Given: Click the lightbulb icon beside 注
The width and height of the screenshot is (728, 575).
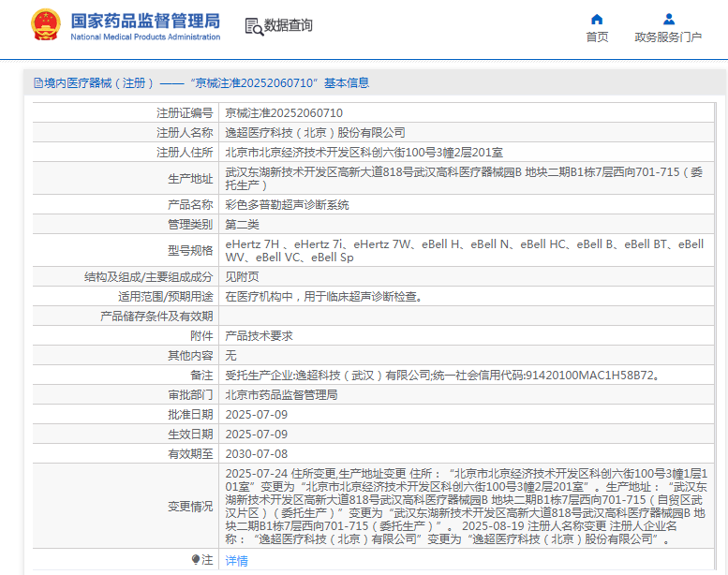Looking at the screenshot, I should [196, 559].
